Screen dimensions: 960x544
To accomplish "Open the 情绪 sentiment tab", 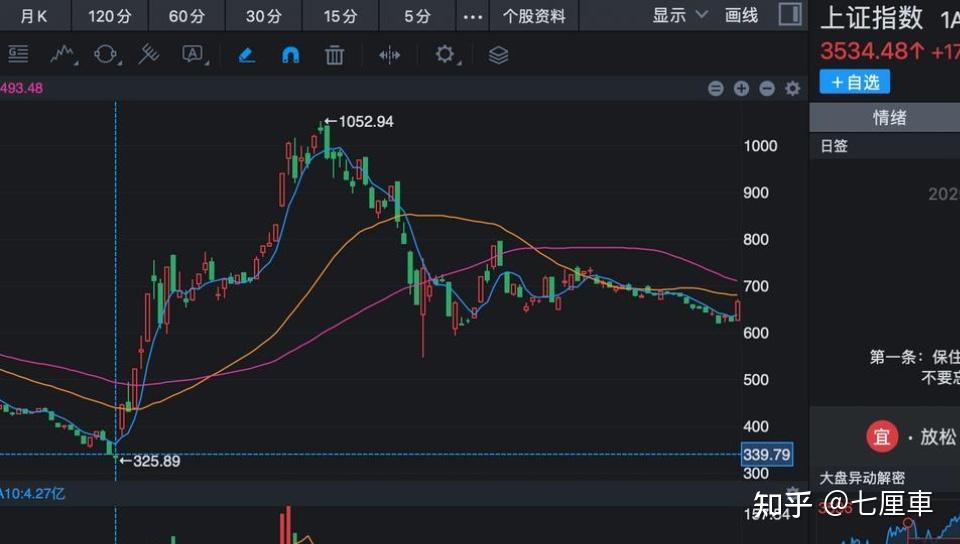I will 889,117.
